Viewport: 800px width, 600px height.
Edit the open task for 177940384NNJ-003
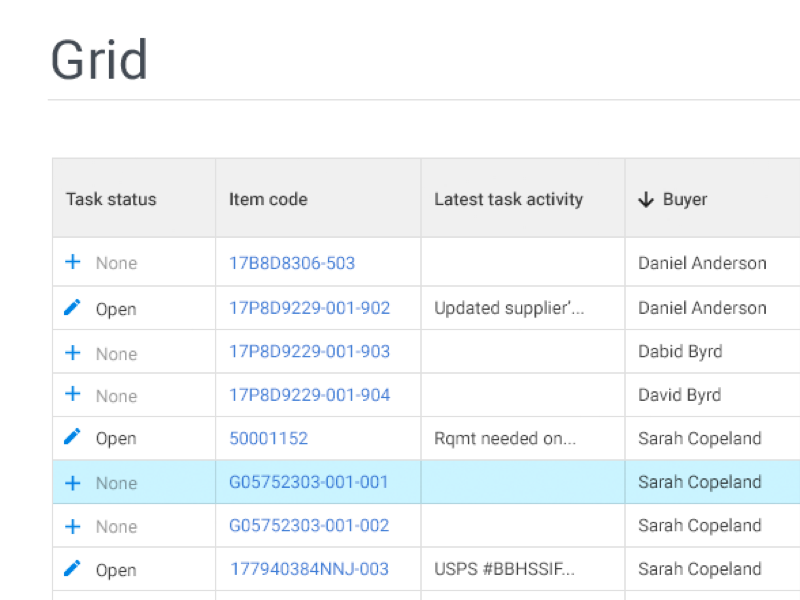[x=72, y=569]
